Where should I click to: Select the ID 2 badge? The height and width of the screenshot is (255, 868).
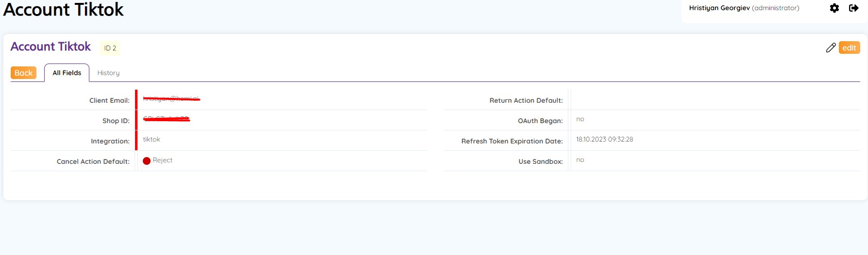click(x=110, y=48)
